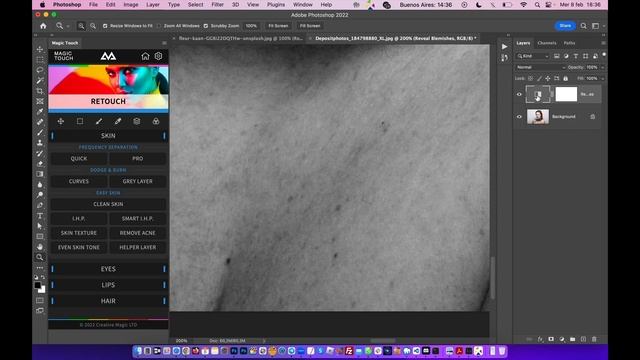Open the Opacity slider dropdown arrow
640x360 pixels.
603,67
